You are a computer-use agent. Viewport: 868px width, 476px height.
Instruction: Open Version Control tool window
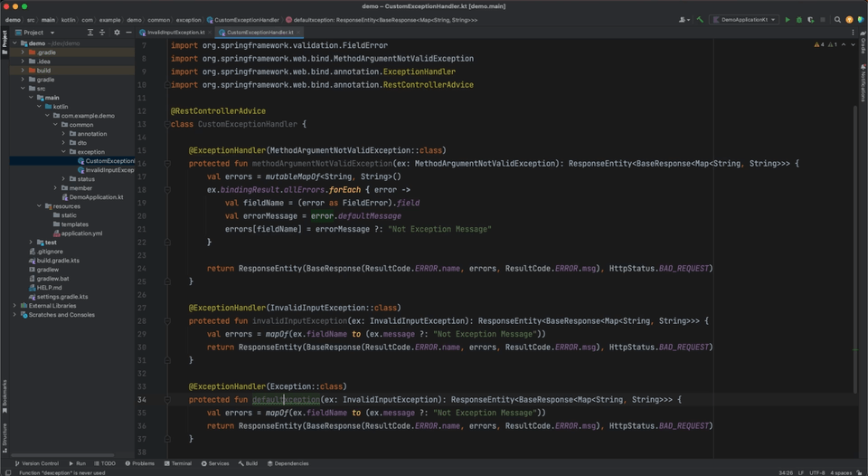(36, 463)
